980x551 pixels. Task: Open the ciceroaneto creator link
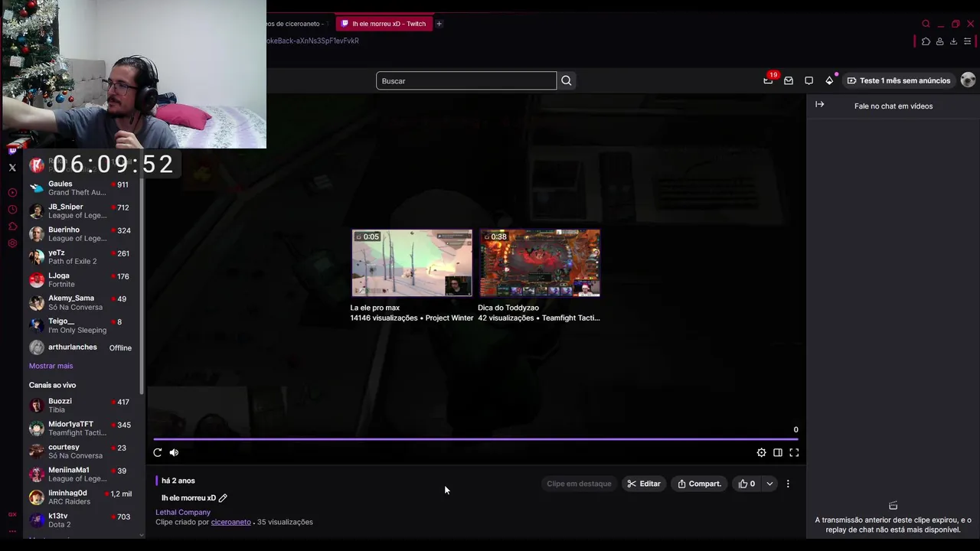click(231, 522)
